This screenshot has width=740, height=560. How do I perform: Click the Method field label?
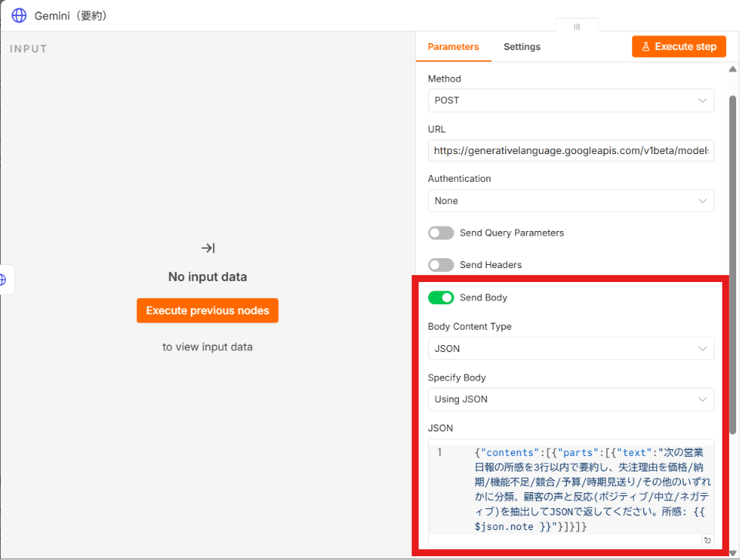(444, 79)
